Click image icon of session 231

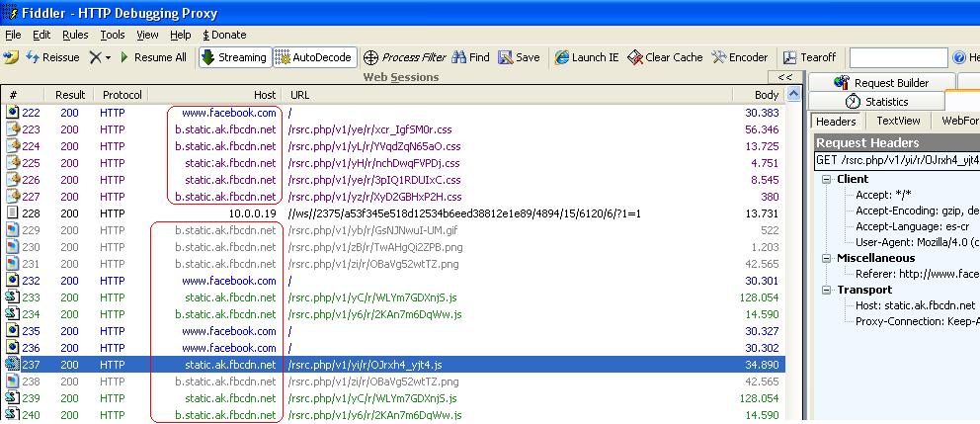(x=13, y=264)
